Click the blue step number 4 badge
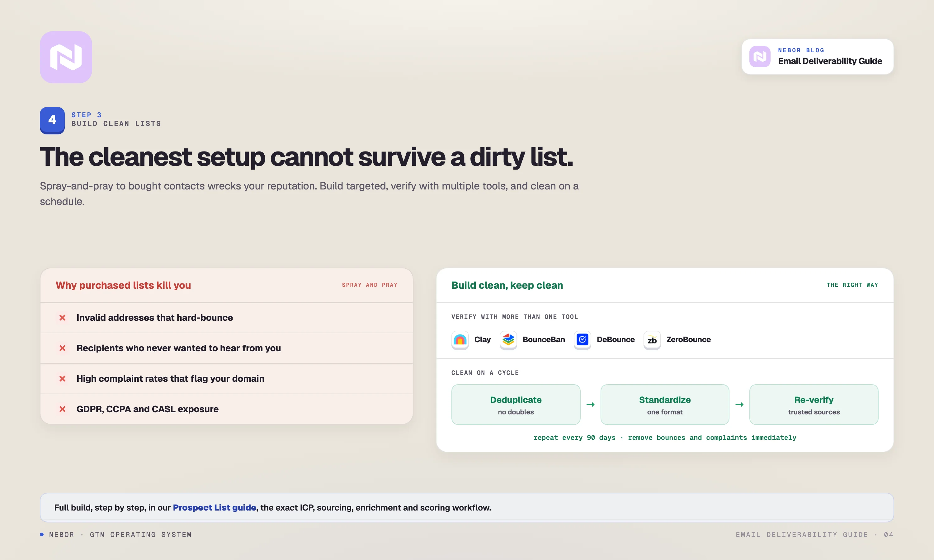 [x=52, y=120]
